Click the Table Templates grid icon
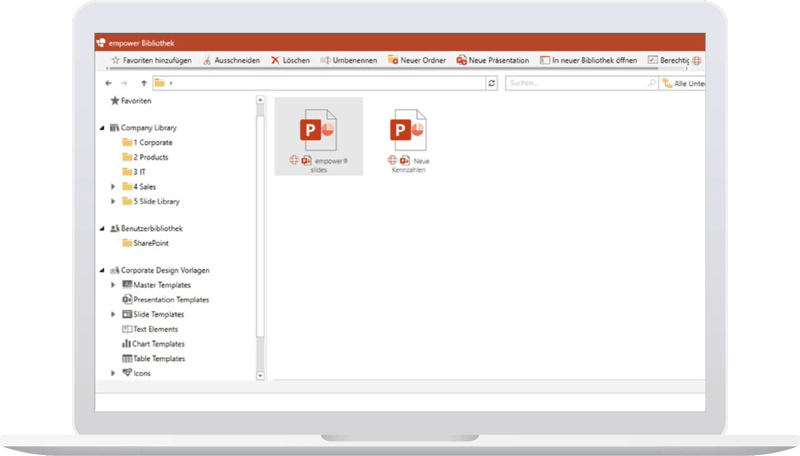Screen dimensions: 800x456 [x=127, y=359]
